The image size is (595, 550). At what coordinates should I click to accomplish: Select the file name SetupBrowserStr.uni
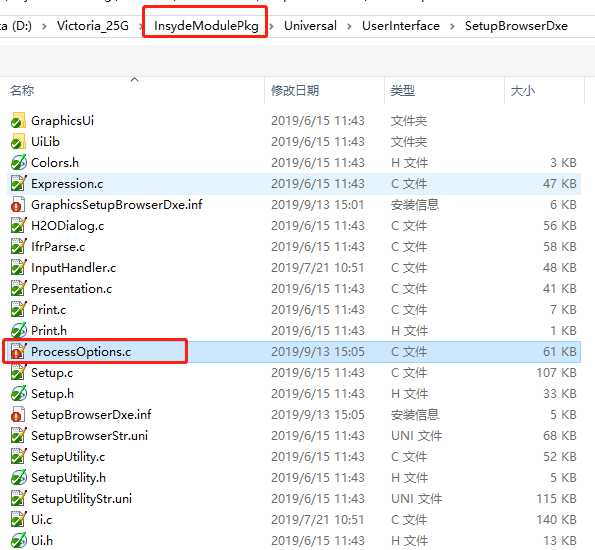point(89,435)
